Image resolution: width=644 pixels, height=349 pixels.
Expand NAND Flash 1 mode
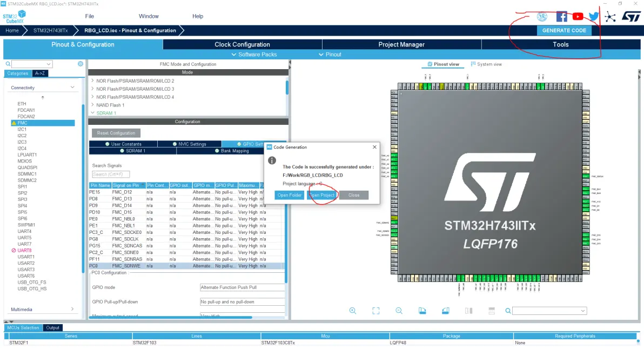[92, 105]
